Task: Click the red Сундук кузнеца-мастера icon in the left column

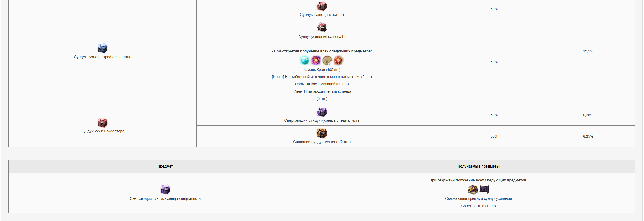Action: (x=102, y=123)
